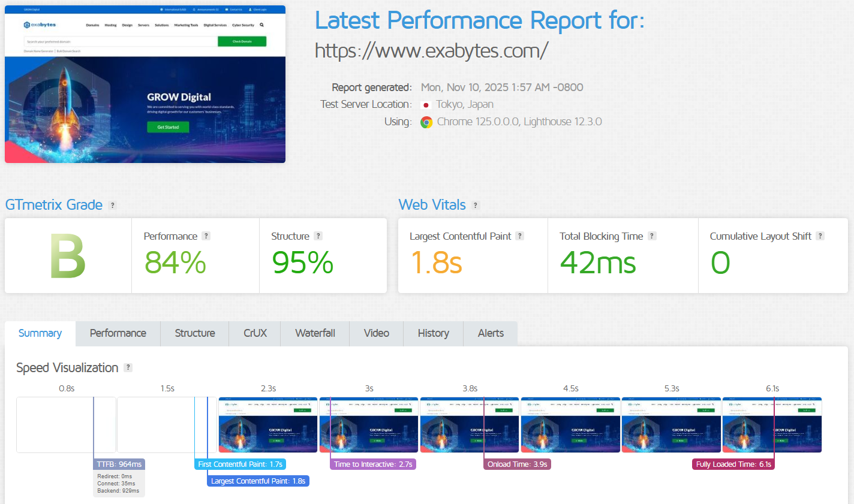Image resolution: width=854 pixels, height=504 pixels.
Task: Click the Speed Visualization help icon
Action: click(x=128, y=367)
